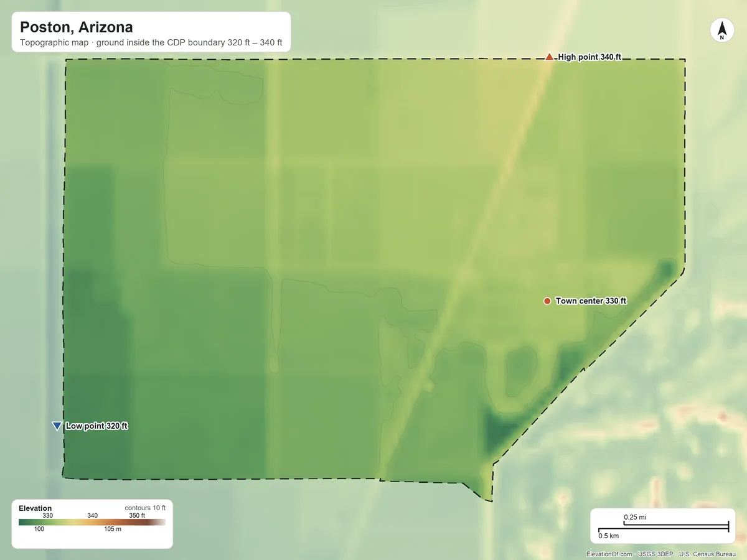Screen dimensions: 747x560
Task: Click the elevation color gradient bar
Action: pos(92,522)
